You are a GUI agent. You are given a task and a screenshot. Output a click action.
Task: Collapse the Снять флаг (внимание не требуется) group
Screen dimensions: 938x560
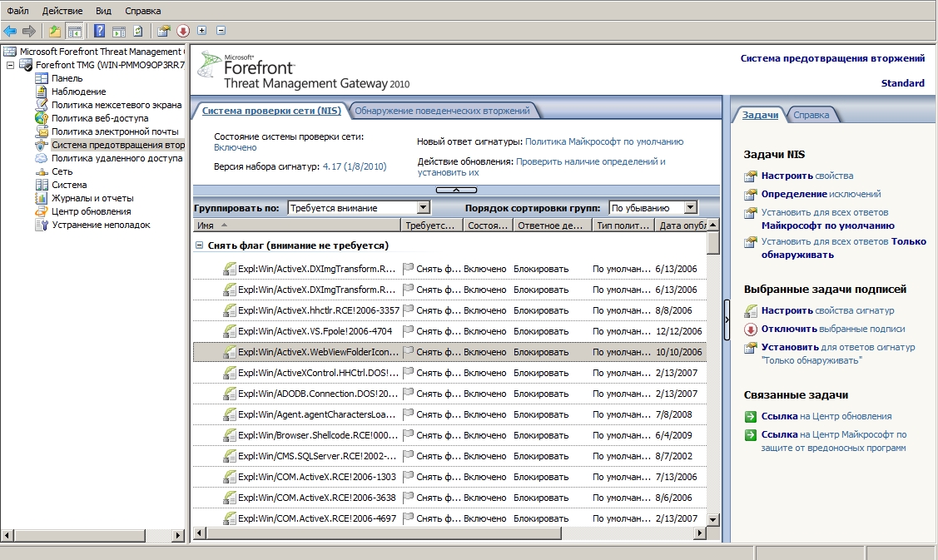click(x=199, y=245)
